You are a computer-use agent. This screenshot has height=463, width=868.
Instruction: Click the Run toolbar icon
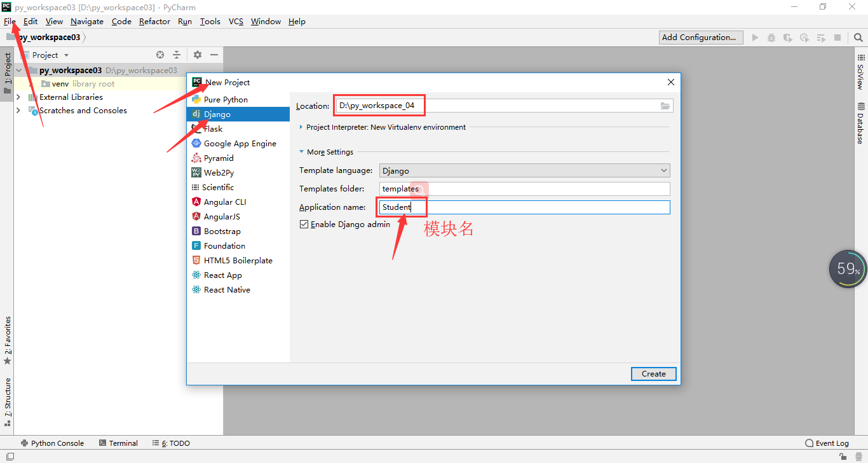(755, 38)
